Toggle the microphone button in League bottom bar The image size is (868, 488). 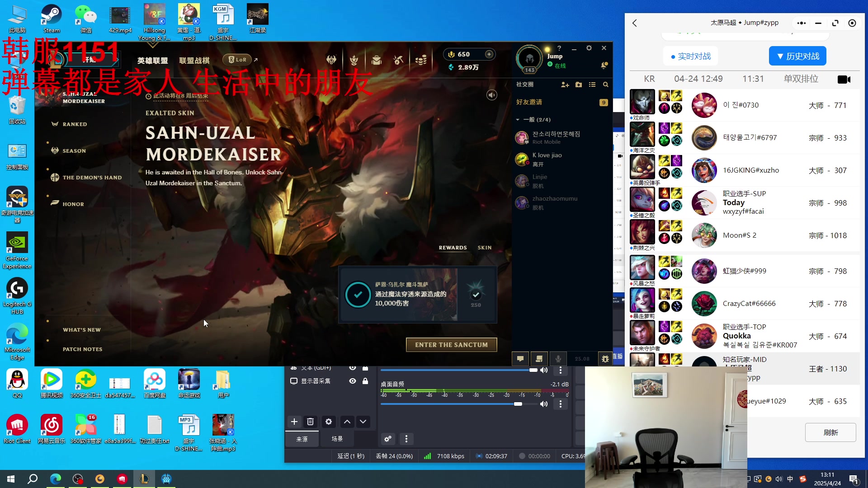pos(558,359)
